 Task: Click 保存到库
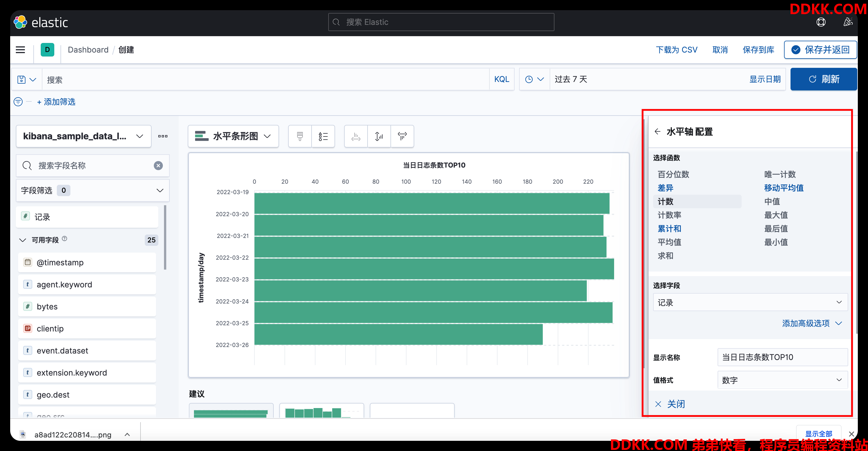[x=759, y=50]
